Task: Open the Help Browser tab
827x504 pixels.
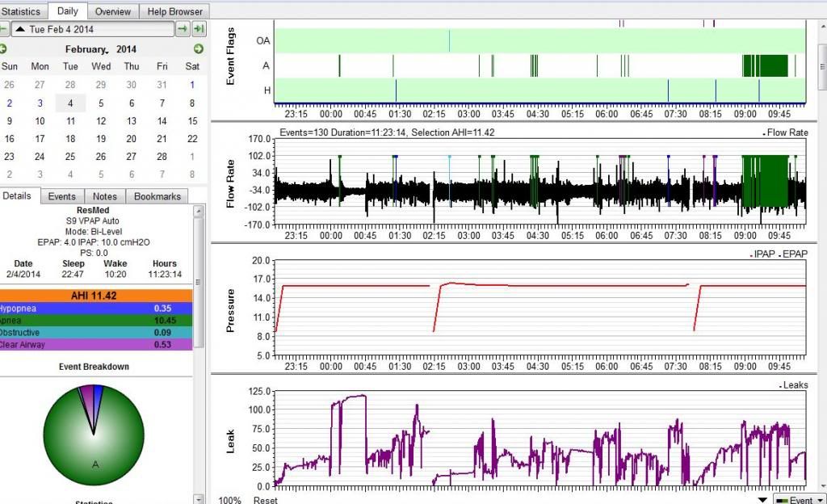Action: tap(174, 11)
